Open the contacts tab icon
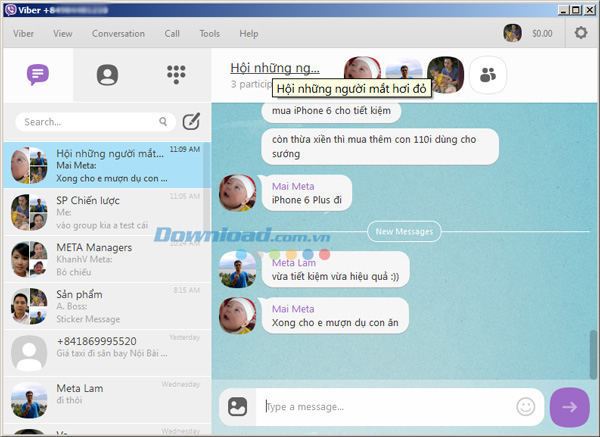600x437 pixels. click(107, 75)
